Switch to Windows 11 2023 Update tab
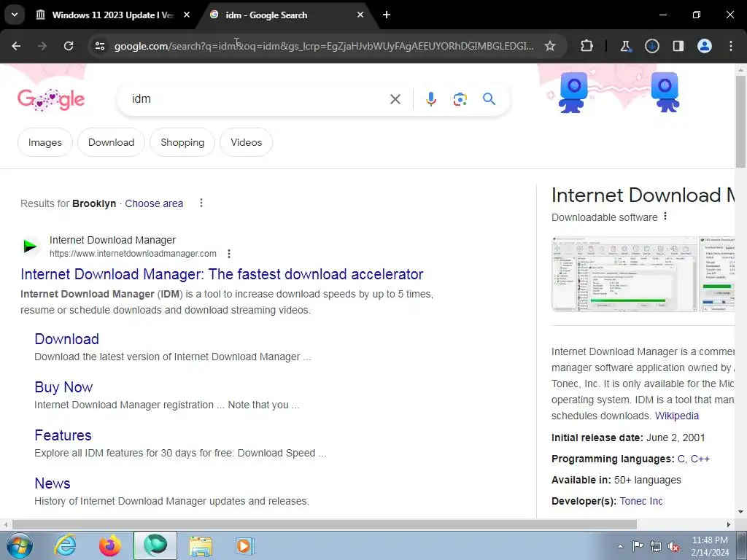 [112, 15]
